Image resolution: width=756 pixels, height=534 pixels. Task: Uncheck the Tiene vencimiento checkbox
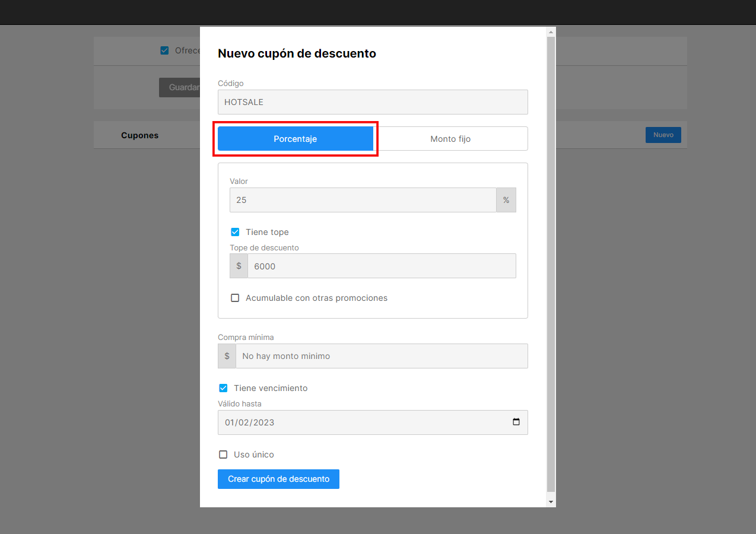pos(223,388)
